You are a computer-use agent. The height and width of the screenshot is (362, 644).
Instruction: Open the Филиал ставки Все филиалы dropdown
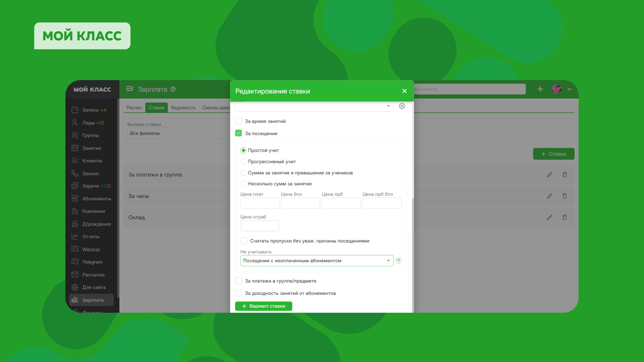178,133
